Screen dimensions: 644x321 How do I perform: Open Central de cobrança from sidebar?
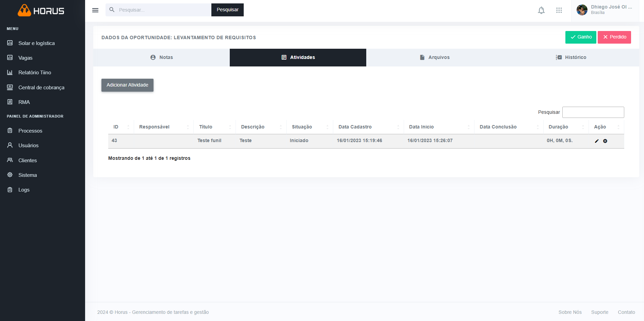pos(41,88)
